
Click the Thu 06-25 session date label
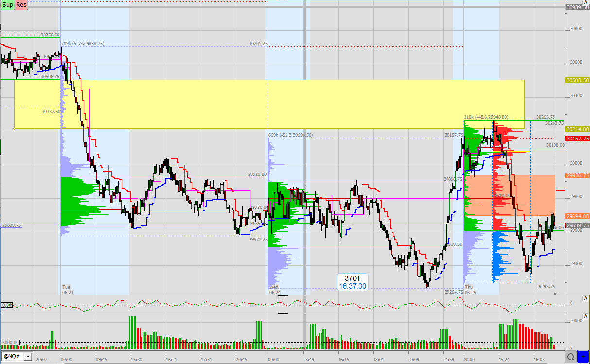click(470, 290)
